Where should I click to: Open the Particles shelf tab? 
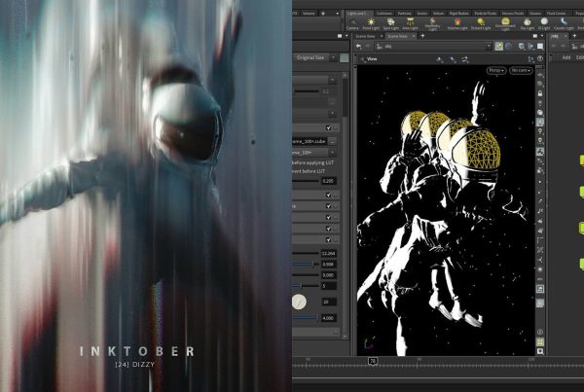coord(405,14)
